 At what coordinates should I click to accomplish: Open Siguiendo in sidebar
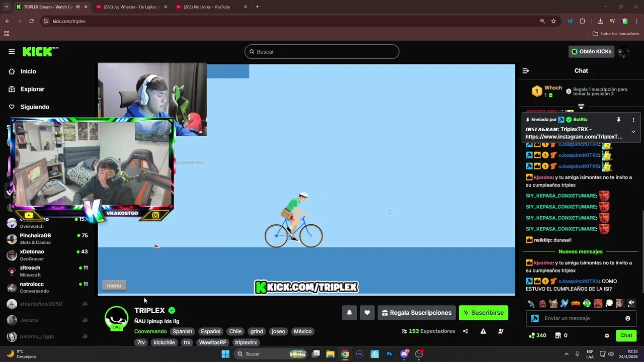coord(35,107)
